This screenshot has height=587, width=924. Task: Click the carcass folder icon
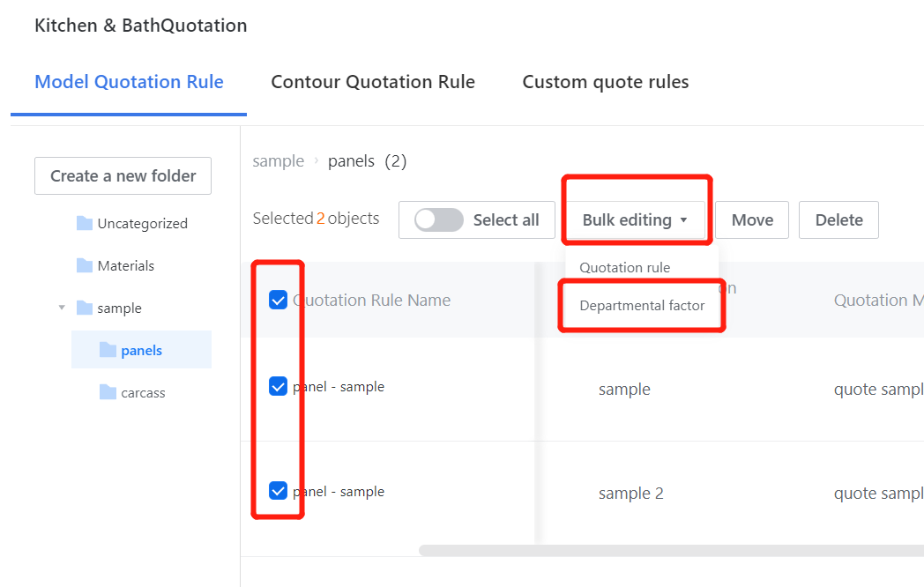pos(108,393)
